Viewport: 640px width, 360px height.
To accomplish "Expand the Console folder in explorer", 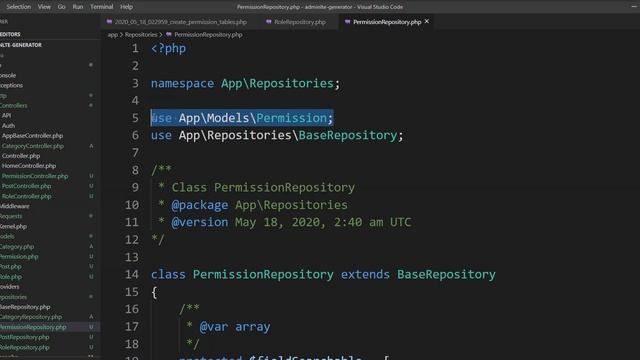I will [x=8, y=76].
